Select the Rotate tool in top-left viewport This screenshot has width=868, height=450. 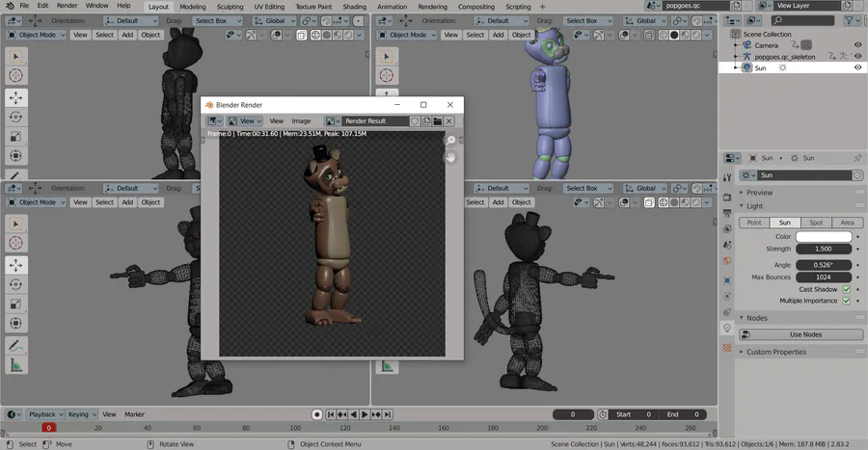coord(15,118)
